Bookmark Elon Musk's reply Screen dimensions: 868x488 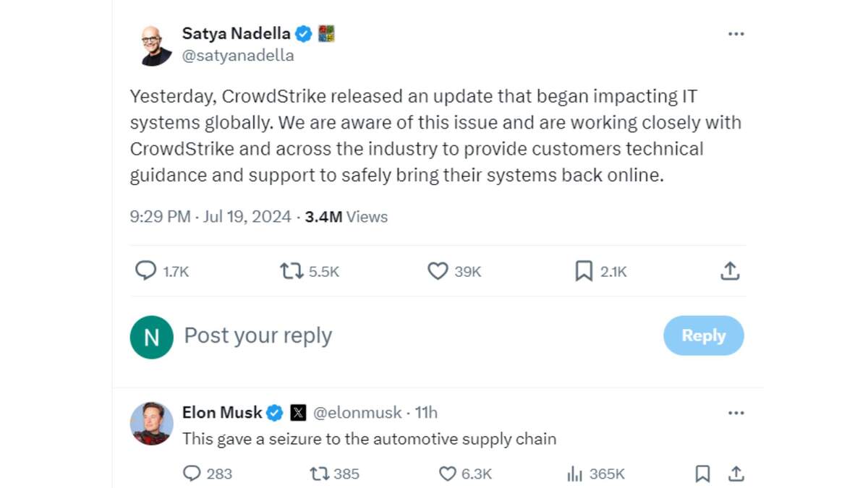point(702,474)
